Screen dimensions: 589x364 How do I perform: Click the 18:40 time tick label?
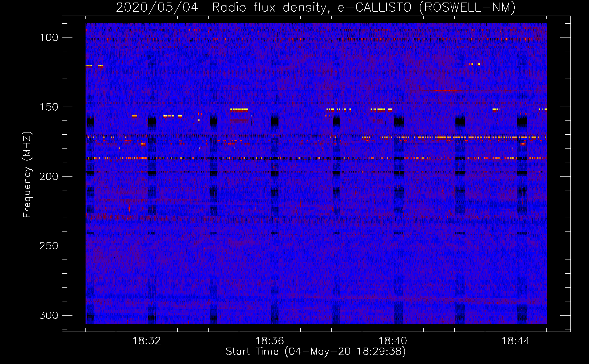point(393,341)
